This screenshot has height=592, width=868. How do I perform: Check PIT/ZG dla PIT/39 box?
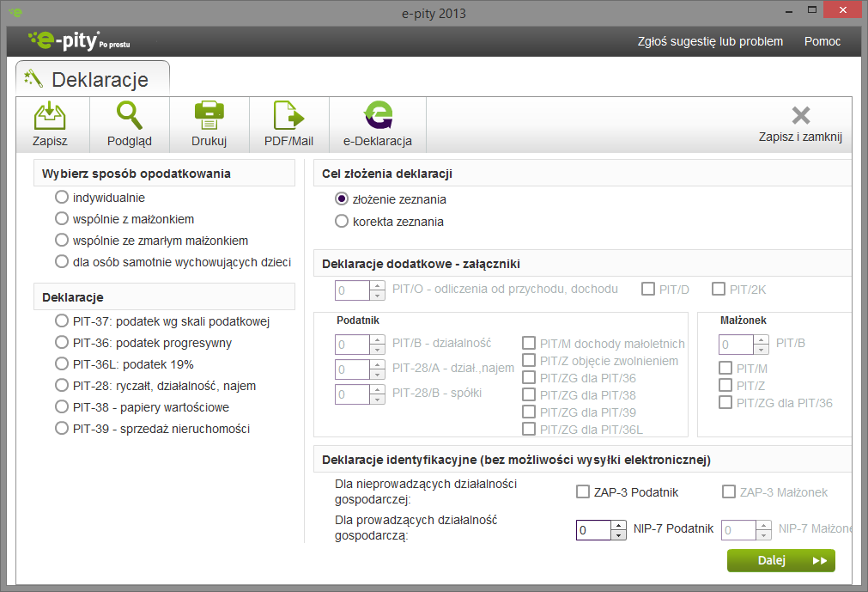[529, 412]
